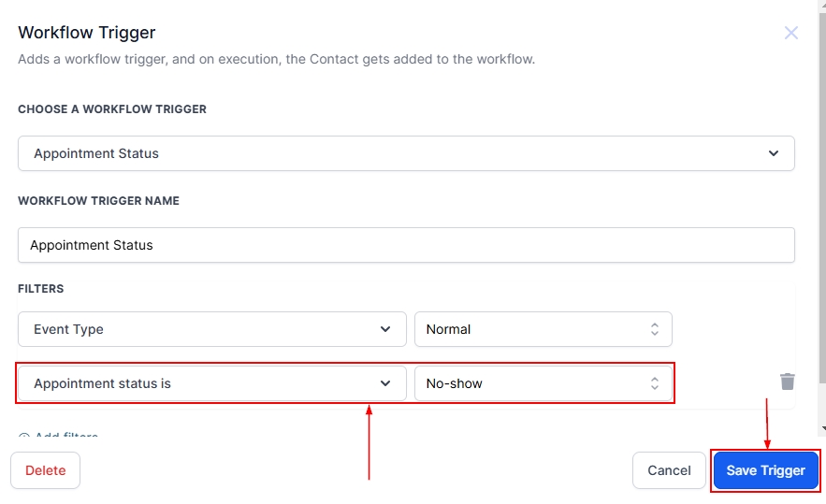Screen dimensions: 826x504
Task: Click the chevron arrow on Event Type field
Action: pos(385,329)
